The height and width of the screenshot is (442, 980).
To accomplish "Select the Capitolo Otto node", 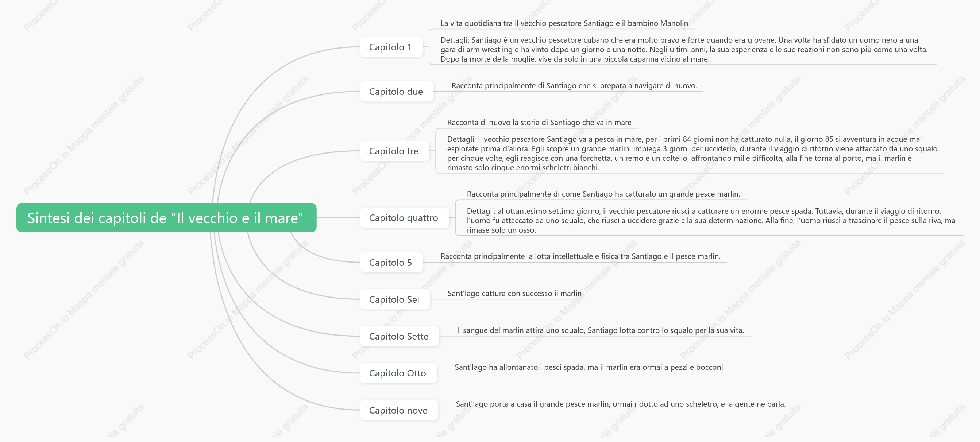I will tap(398, 373).
